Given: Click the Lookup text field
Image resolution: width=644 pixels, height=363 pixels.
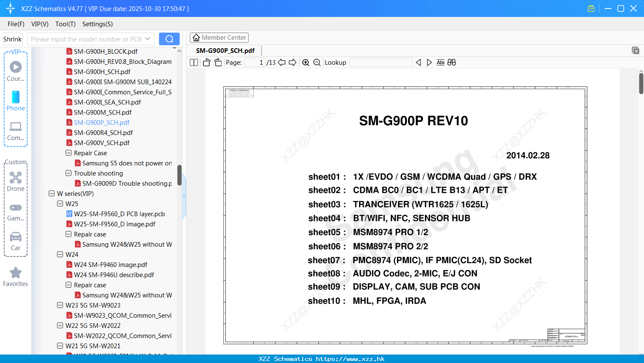Looking at the screenshot, I should click(x=381, y=63).
